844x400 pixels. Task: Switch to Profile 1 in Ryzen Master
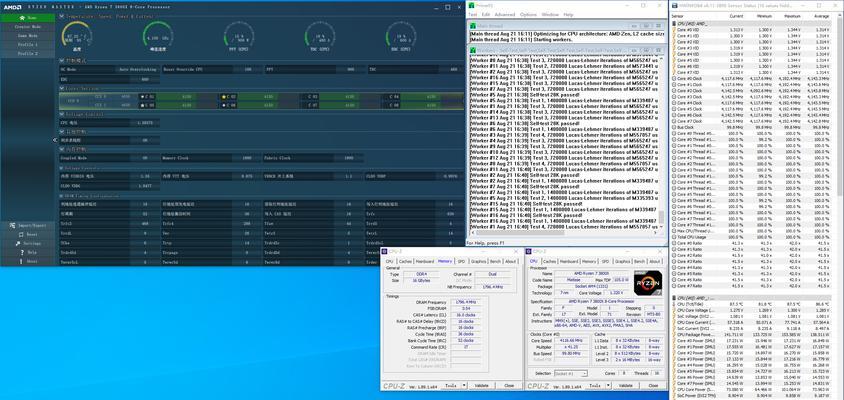(27, 45)
